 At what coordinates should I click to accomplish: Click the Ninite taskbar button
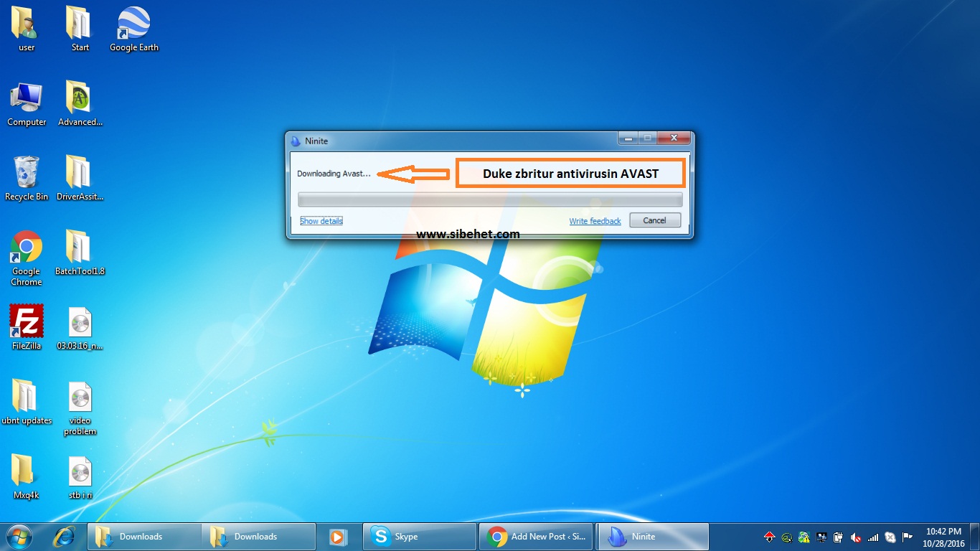[653, 537]
